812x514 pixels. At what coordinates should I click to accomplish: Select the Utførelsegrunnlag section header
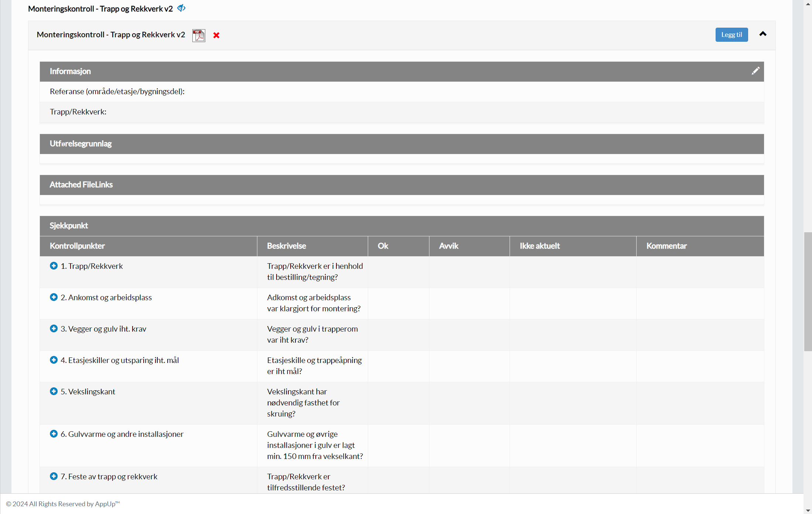pyautogui.click(x=402, y=144)
